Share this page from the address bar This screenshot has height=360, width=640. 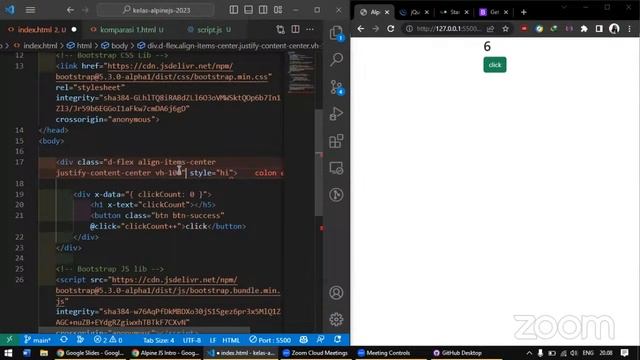coord(490,29)
